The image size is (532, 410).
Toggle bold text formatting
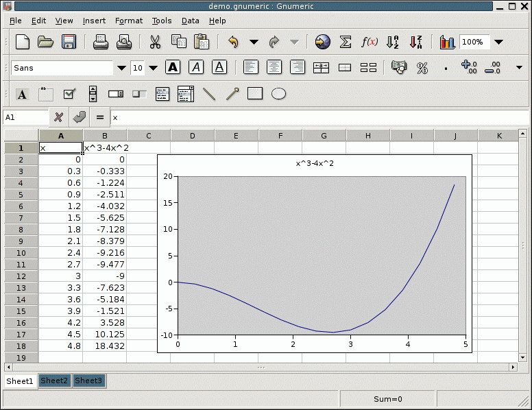(173, 68)
